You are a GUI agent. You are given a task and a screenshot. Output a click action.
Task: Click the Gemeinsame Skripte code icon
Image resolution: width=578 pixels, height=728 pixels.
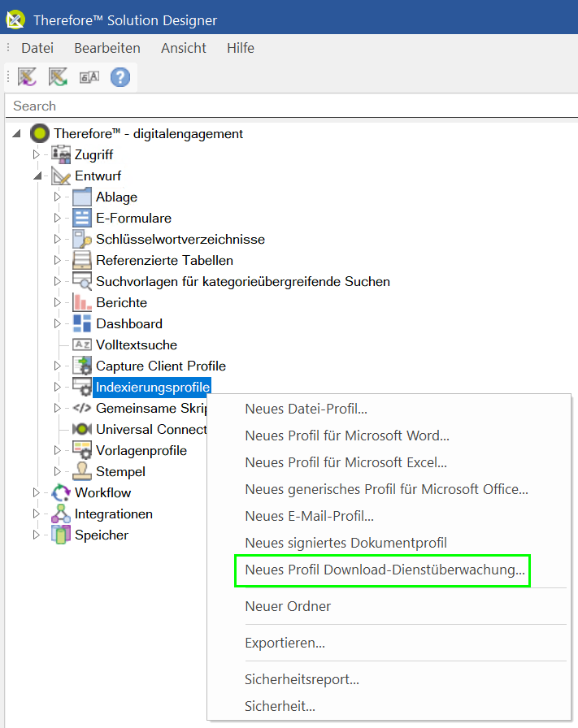click(x=82, y=408)
